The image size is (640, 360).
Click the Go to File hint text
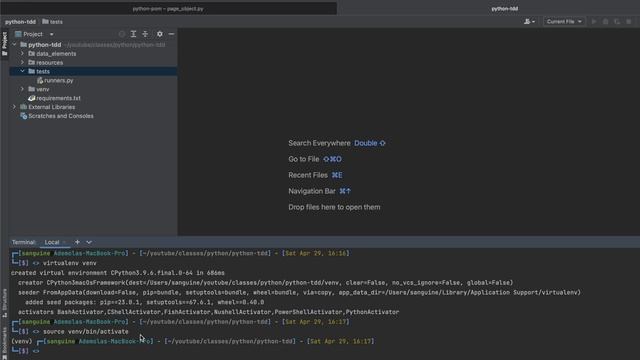(x=304, y=159)
